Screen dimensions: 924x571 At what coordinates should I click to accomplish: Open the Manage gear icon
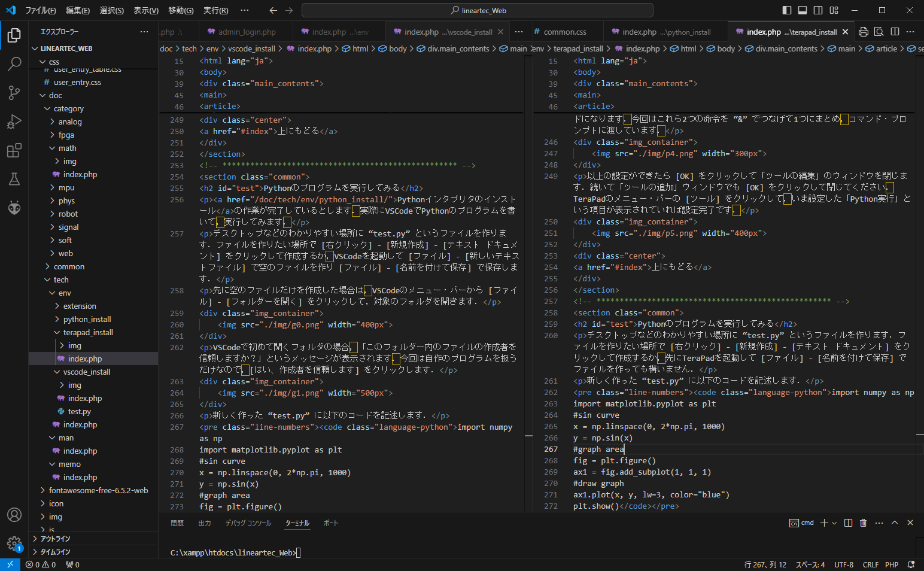(14, 543)
